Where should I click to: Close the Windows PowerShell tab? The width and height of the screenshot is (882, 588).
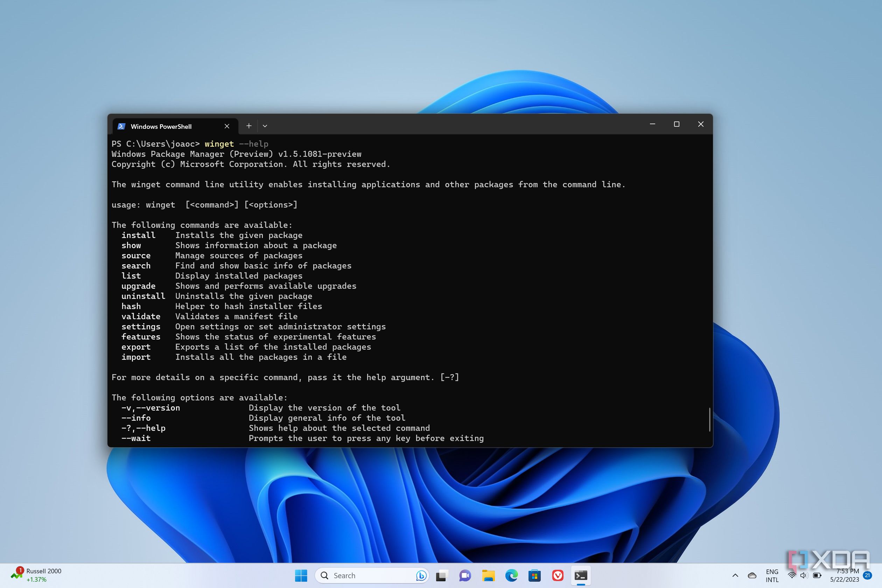tap(227, 126)
